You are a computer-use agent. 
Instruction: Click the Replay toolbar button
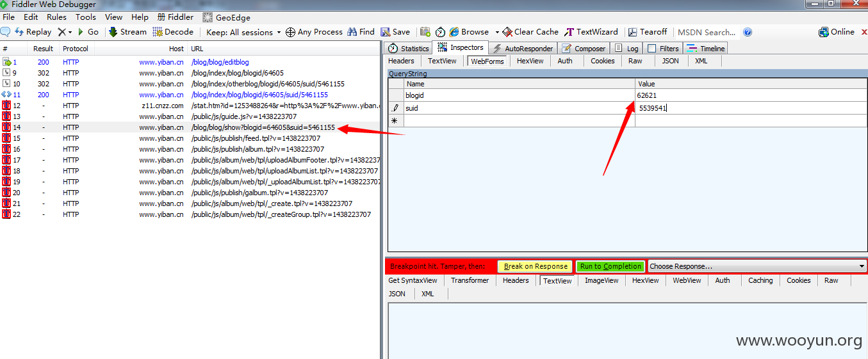[x=33, y=32]
